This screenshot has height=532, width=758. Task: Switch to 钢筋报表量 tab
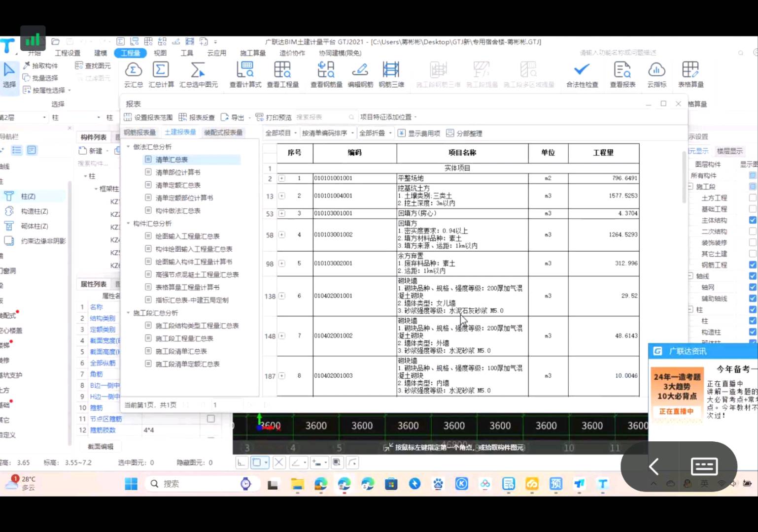(139, 133)
